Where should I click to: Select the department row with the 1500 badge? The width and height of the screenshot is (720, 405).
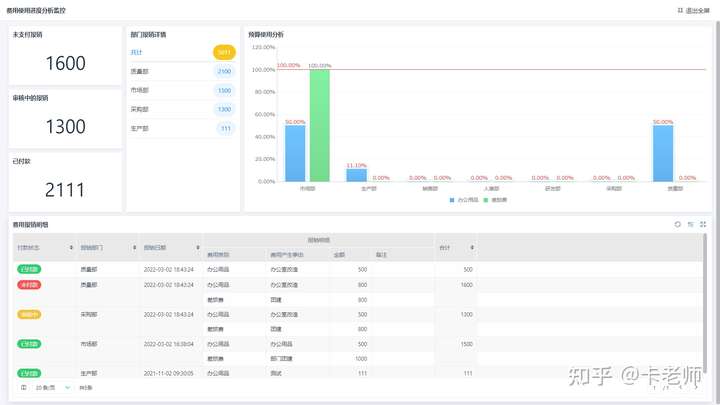tap(183, 90)
